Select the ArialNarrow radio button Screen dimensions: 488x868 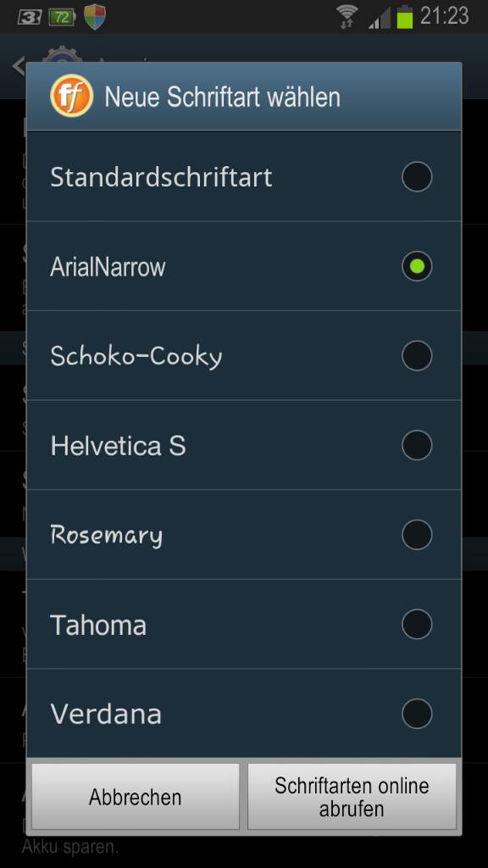tap(417, 266)
